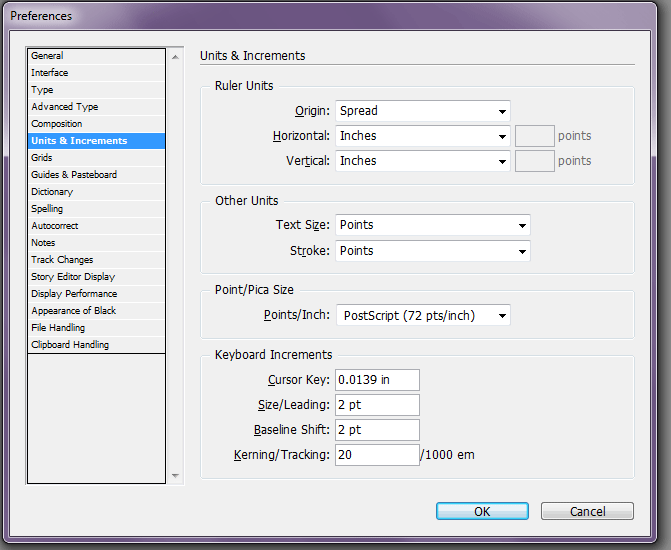This screenshot has height=550, width=671.
Task: Open the Origin dropdown showing Spread
Action: tap(423, 111)
